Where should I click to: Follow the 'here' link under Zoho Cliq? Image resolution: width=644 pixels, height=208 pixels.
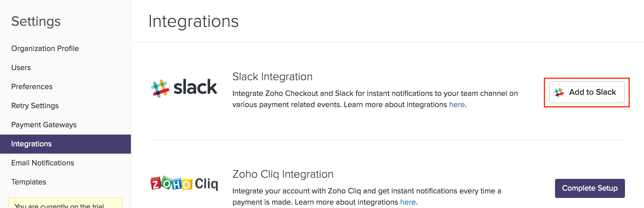(408, 202)
